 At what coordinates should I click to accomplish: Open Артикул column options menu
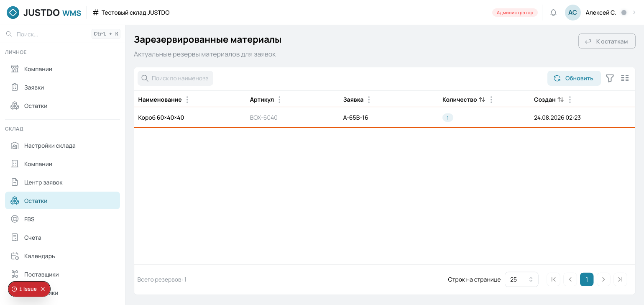tap(280, 100)
